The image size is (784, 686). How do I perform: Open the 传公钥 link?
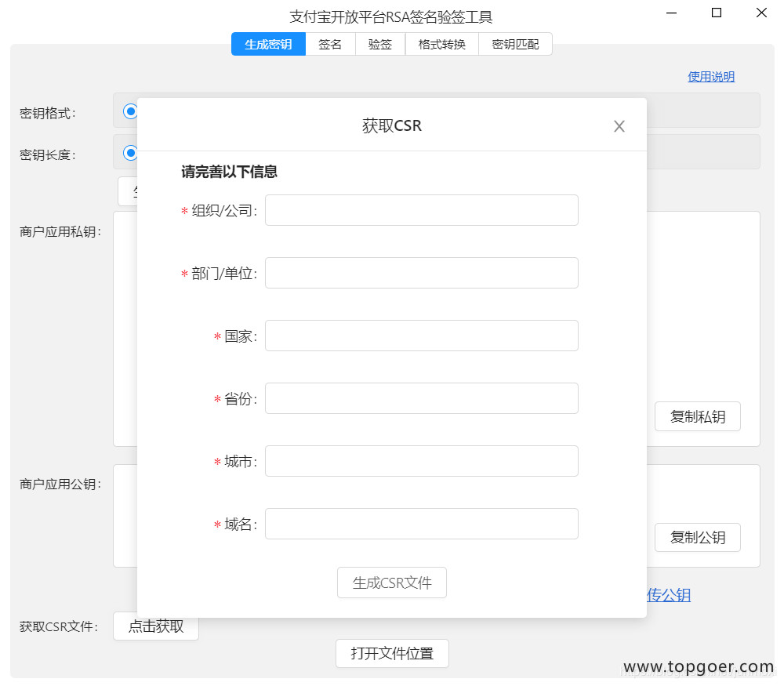tap(669, 595)
